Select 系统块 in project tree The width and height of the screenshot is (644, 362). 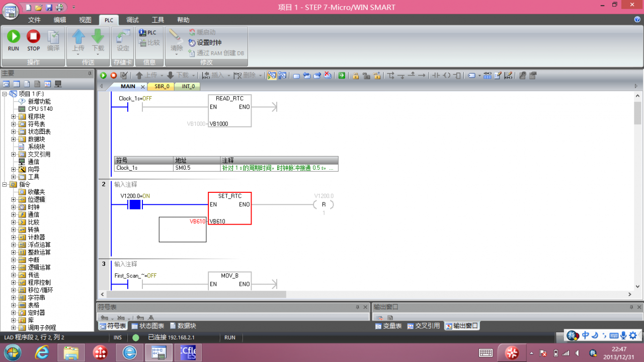[x=36, y=147]
